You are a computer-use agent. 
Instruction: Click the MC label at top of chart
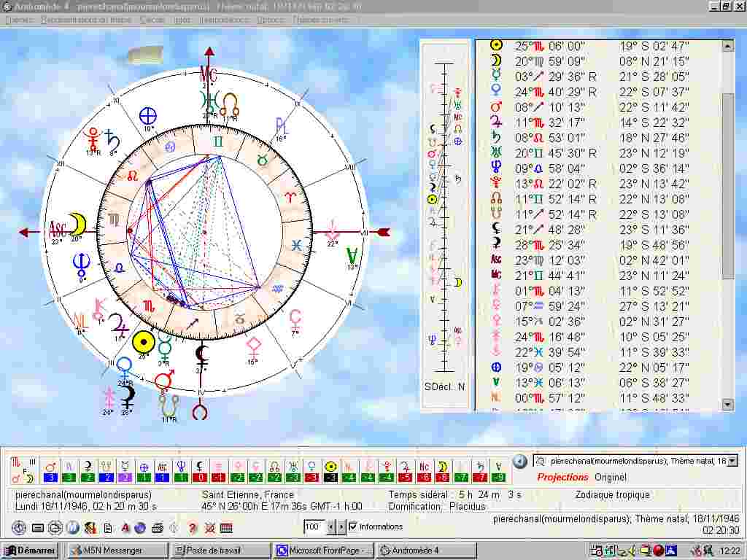208,74
